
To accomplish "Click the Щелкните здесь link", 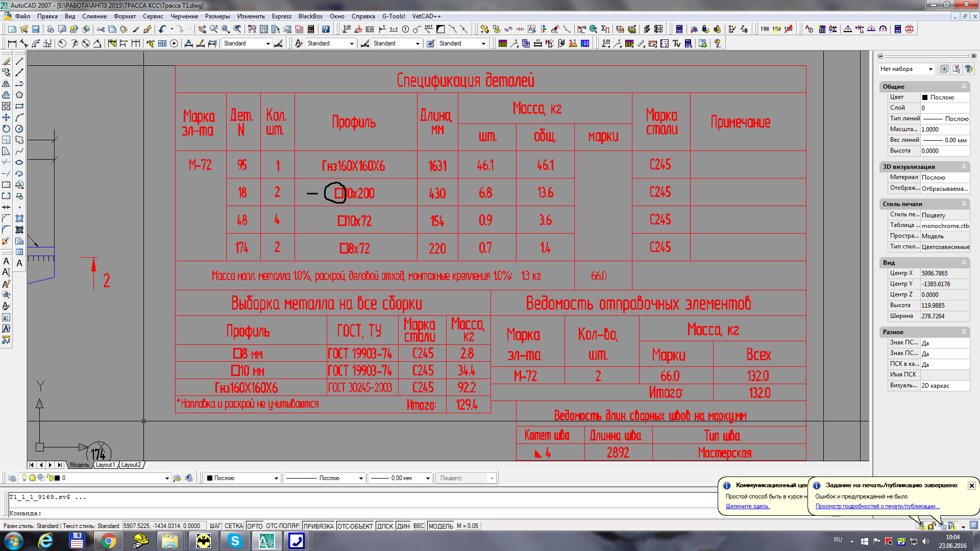I will tap(747, 506).
